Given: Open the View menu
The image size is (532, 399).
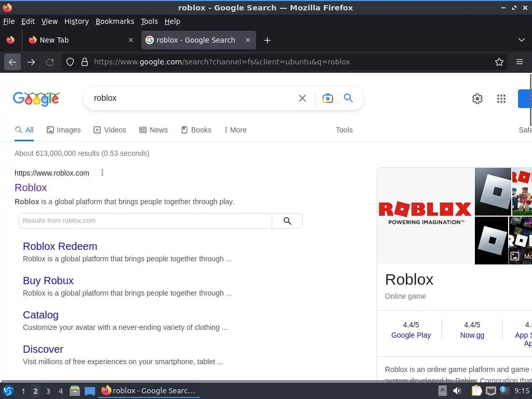Looking at the screenshot, I should pyautogui.click(x=49, y=21).
